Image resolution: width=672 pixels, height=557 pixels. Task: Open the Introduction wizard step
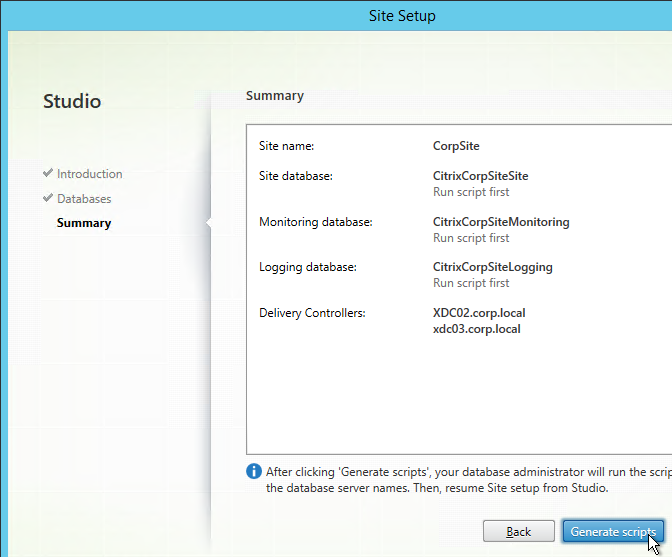click(90, 174)
